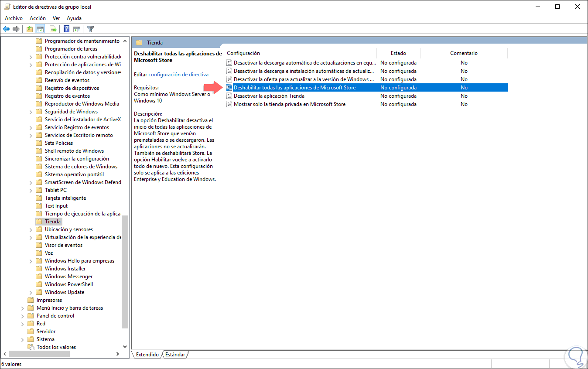Screen dimensions: 588x369
Task: Select 'Sincronizar la configuración' in the tree
Action: coord(77,159)
